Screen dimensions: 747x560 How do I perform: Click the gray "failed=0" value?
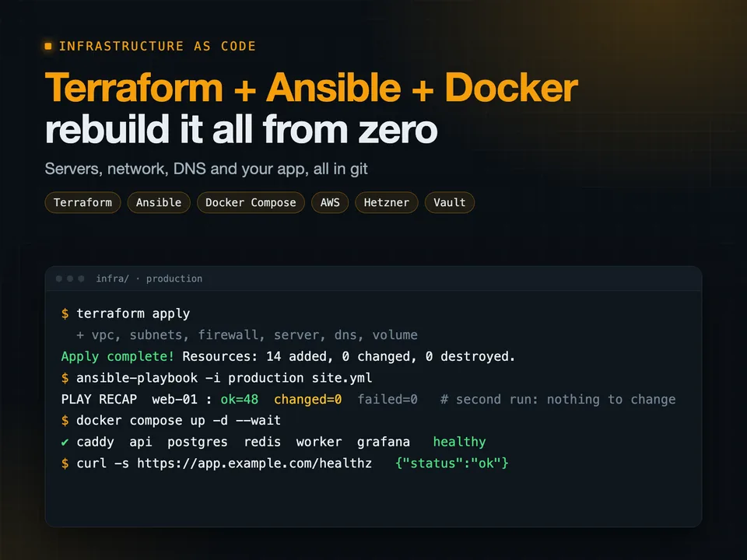coord(388,399)
